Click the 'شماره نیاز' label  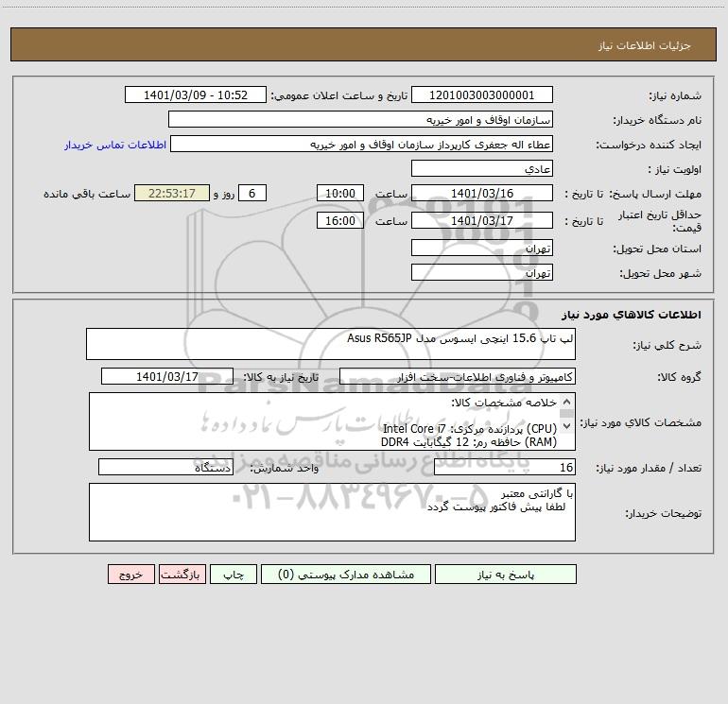pos(675,95)
